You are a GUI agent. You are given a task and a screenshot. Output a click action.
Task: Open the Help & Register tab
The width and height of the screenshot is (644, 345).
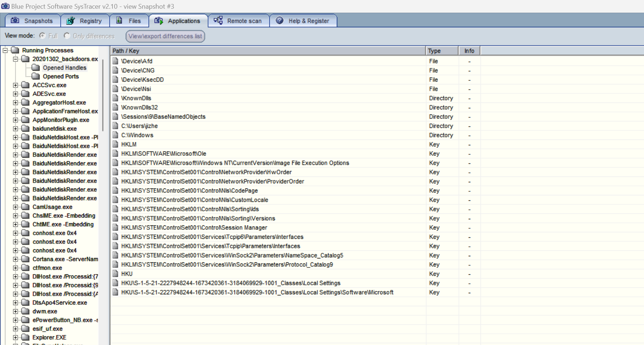tap(303, 21)
